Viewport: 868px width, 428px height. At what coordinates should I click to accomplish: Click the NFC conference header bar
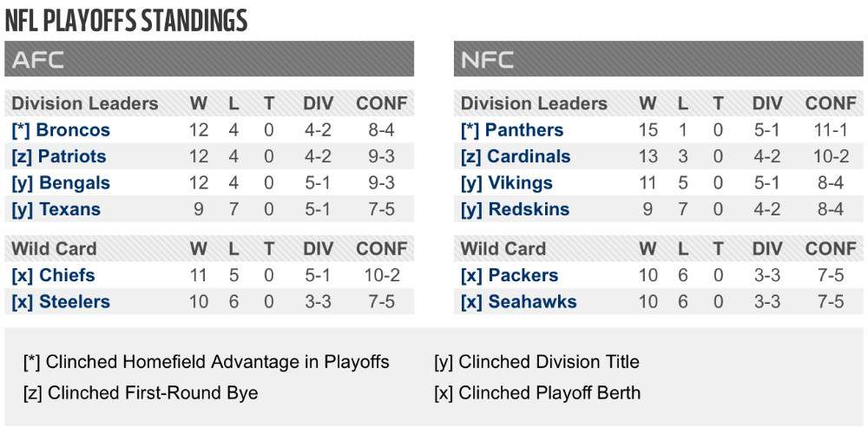pos(658,59)
